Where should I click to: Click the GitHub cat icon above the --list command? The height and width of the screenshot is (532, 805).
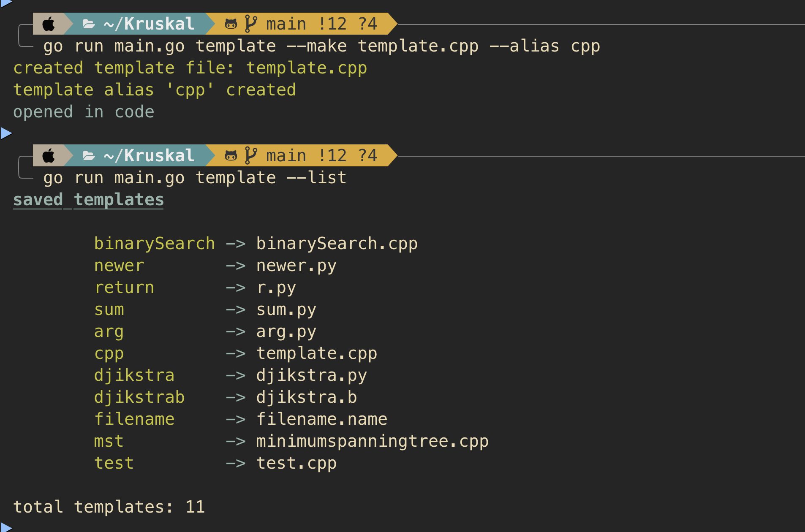point(231,156)
